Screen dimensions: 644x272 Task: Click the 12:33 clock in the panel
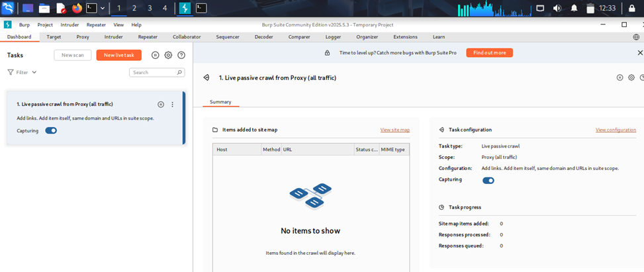coord(608,8)
